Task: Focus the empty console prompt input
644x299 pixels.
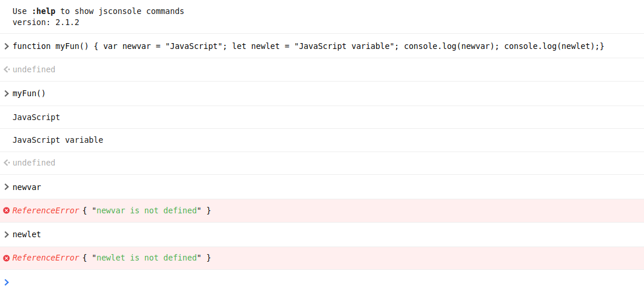Action: [x=327, y=282]
